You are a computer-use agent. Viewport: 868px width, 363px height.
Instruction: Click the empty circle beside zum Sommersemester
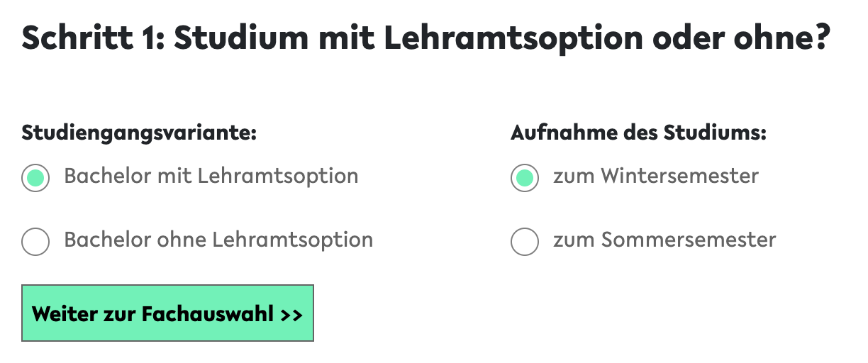pyautogui.click(x=525, y=241)
